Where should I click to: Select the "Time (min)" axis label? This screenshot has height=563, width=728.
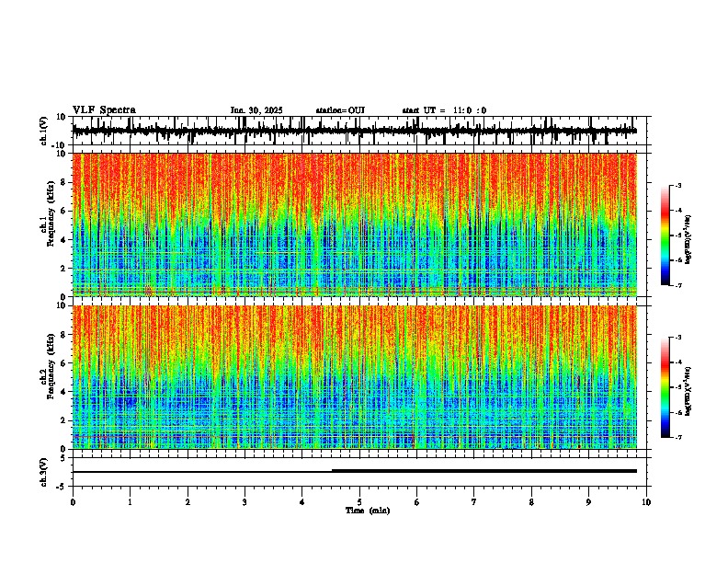coord(368,511)
